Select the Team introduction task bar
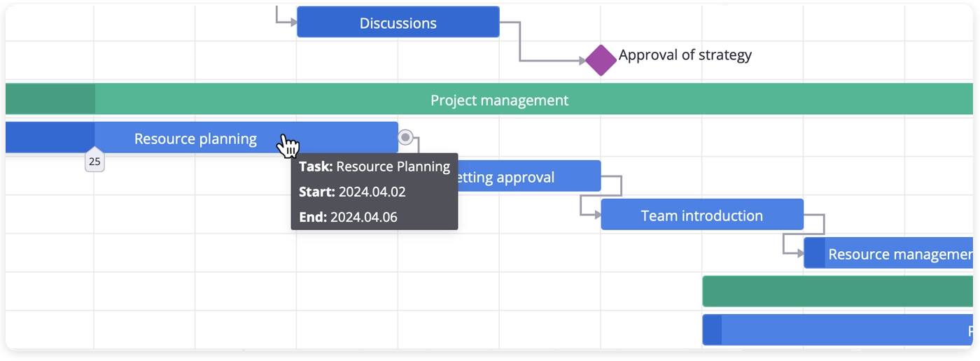Viewport: 980px width, 361px height. [x=701, y=215]
